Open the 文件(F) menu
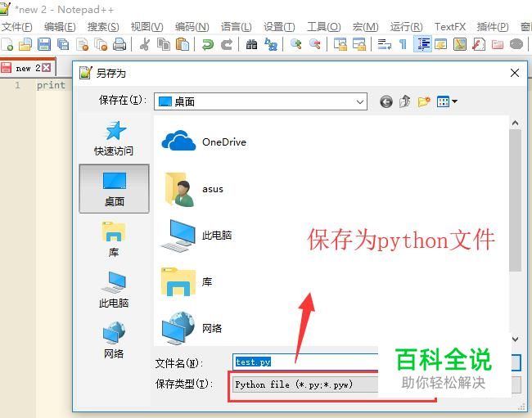Screen dimensions: 532x418 coord(17,27)
